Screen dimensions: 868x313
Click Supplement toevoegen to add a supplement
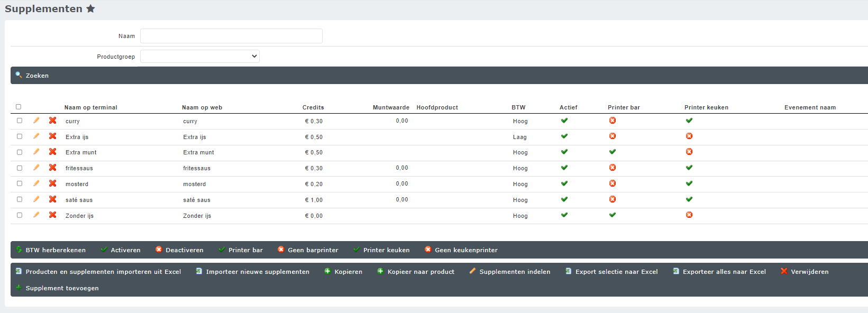click(x=62, y=288)
